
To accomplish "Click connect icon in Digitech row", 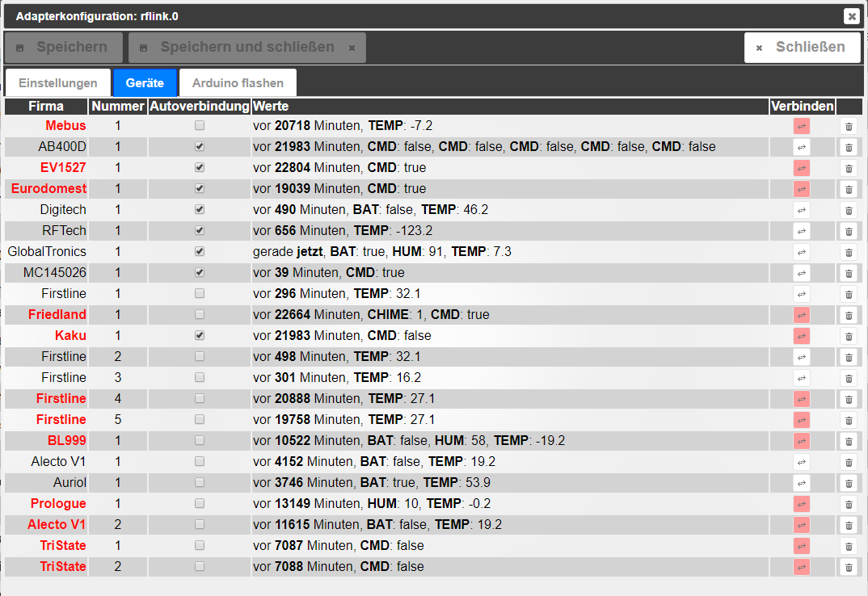I will [802, 210].
